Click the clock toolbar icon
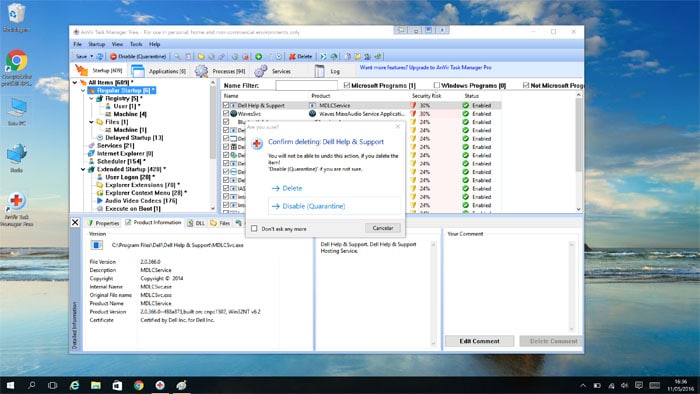Screen dimensions: 700x394 (279, 57)
